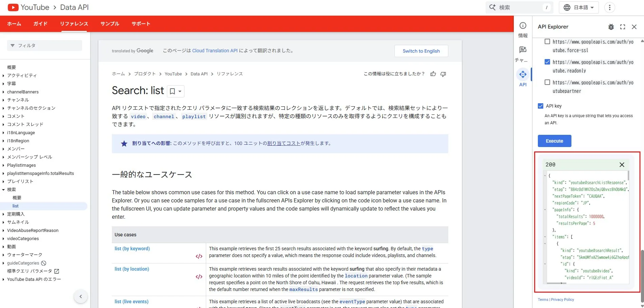Click the thumbs down feedback icon
Image resolution: width=644 pixels, height=308 pixels.
(x=443, y=74)
